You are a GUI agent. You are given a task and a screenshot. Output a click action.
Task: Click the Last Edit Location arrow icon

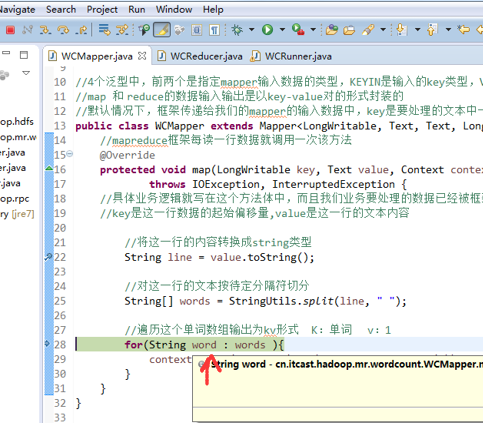(x=463, y=30)
